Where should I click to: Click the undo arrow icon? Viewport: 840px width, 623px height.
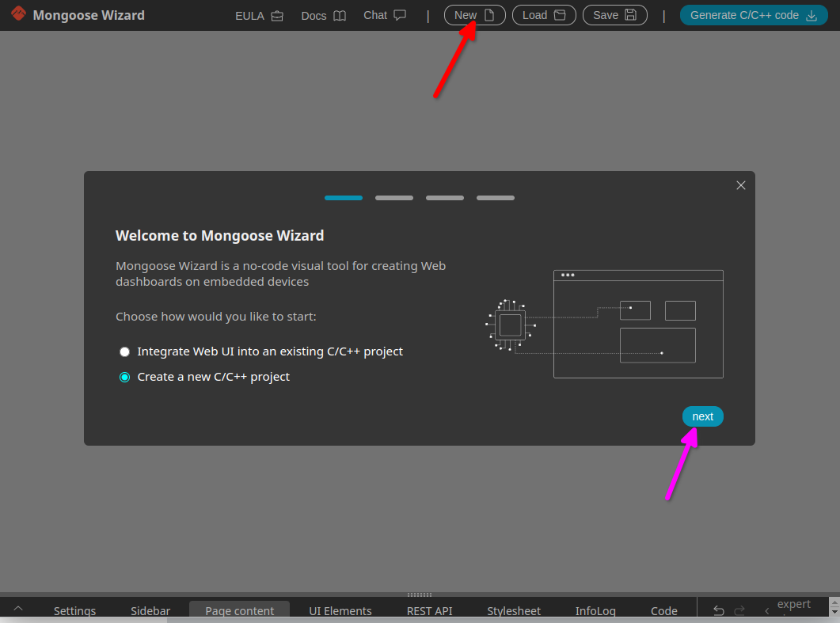(719, 610)
